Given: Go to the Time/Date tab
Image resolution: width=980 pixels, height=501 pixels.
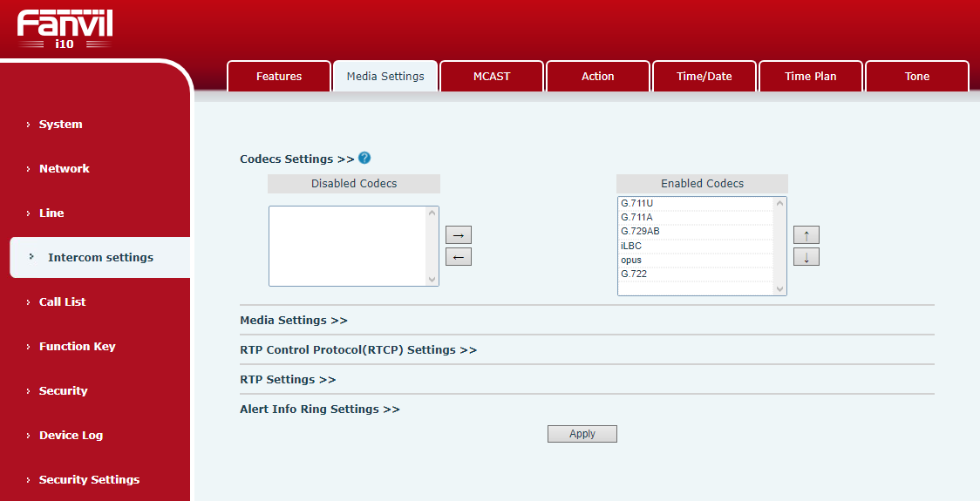Looking at the screenshot, I should (704, 77).
